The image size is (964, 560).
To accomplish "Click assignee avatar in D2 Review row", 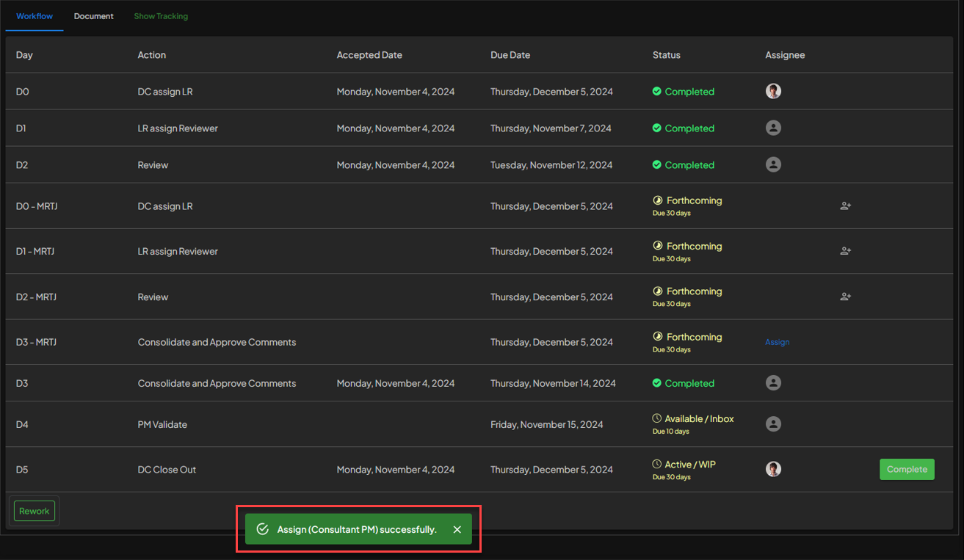I will tap(773, 164).
